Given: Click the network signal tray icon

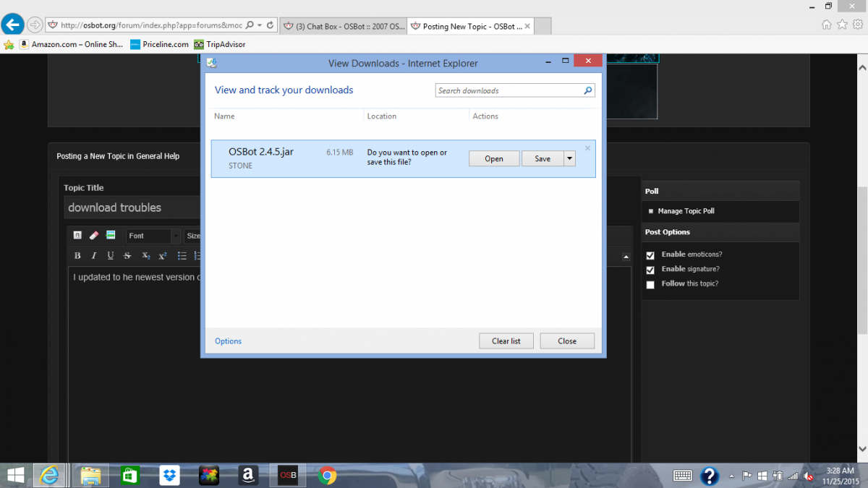Looking at the screenshot, I should tap(793, 476).
